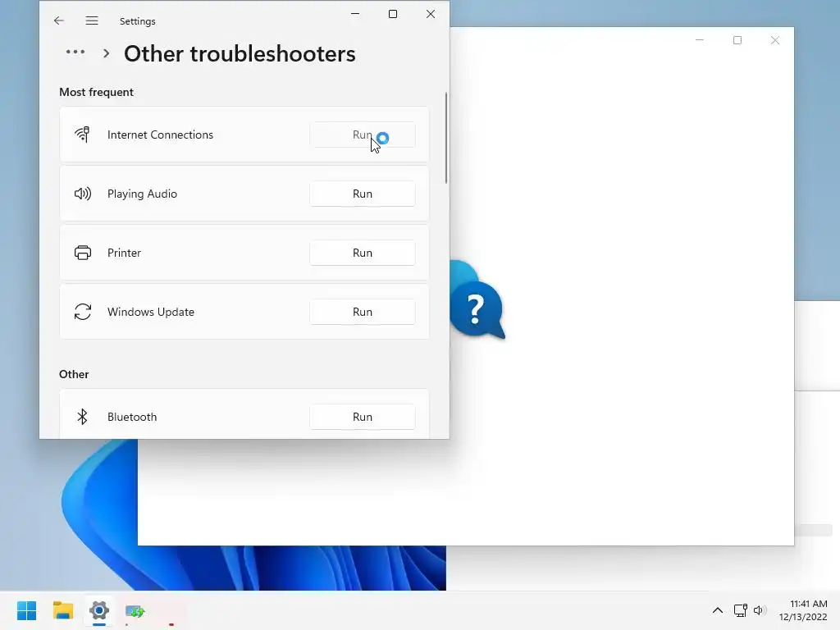Click the Internet Connections Wi-Fi icon
The height and width of the screenshot is (630, 840).
(x=83, y=135)
